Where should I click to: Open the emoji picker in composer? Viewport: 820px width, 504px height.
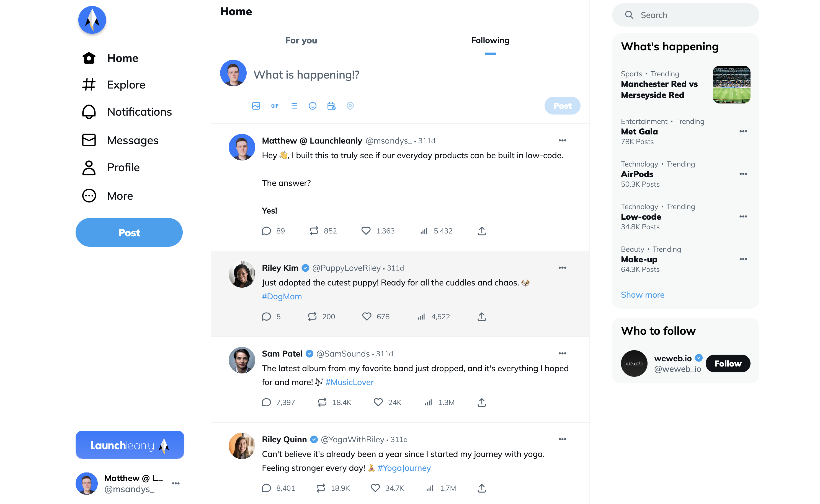tap(312, 106)
